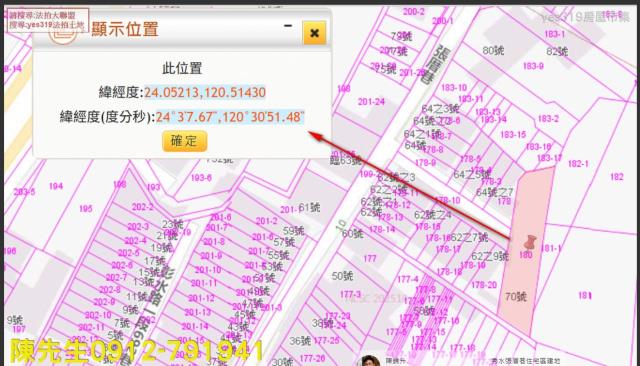Click parcel label 202-2

[142, 207]
